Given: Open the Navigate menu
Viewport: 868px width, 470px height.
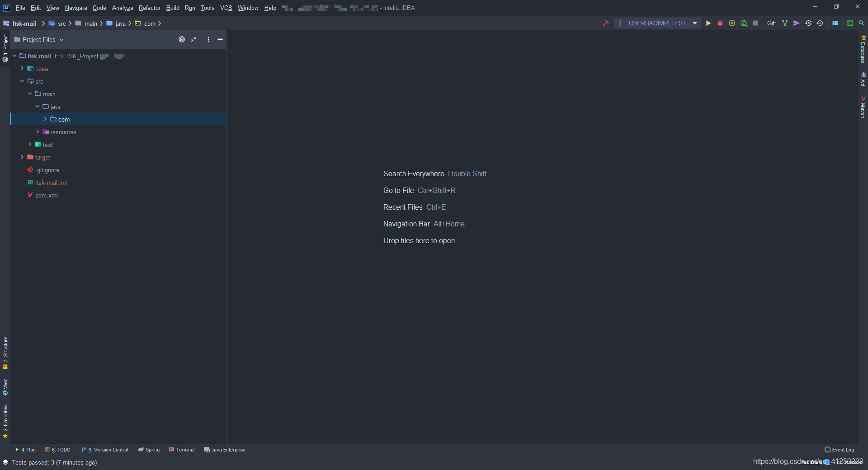Looking at the screenshot, I should [76, 8].
